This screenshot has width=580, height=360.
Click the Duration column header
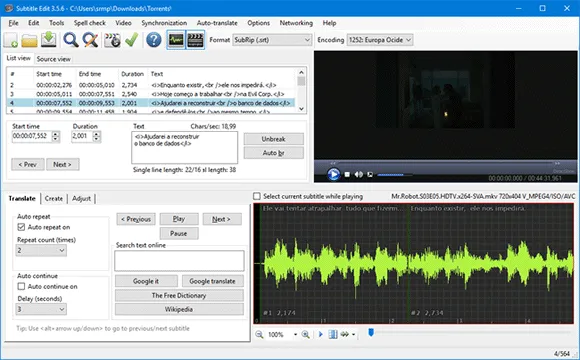(x=132, y=74)
